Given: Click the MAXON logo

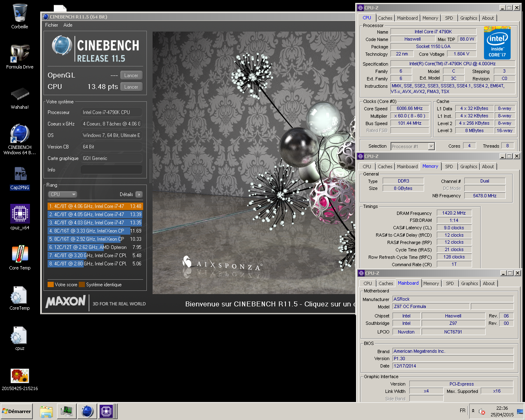Looking at the screenshot, I should pos(66,302).
